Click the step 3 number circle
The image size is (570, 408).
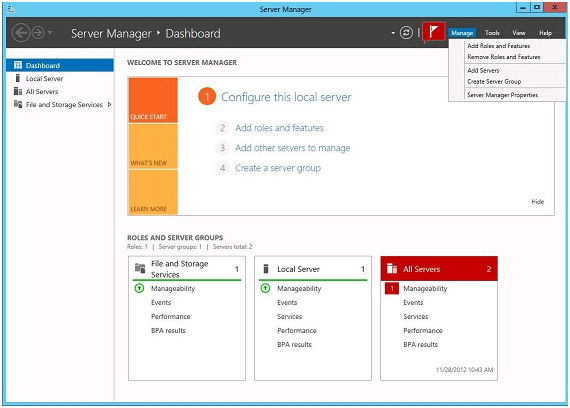pos(222,148)
